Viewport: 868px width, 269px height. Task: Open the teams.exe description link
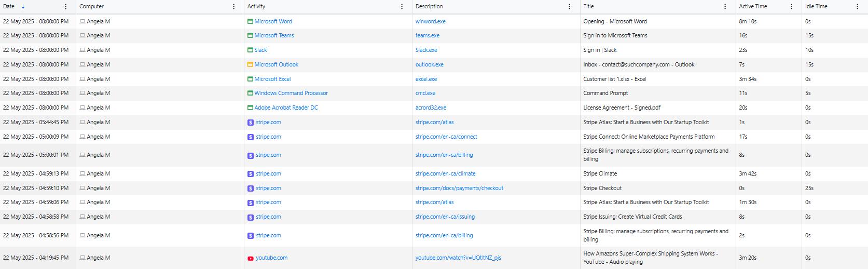pos(428,36)
